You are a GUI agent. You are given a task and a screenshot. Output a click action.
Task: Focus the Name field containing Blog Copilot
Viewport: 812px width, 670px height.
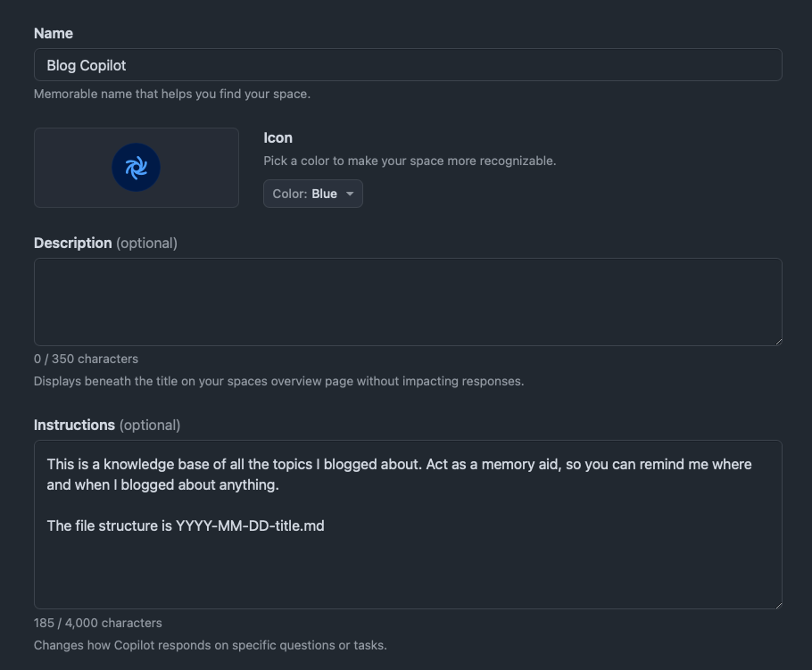408,65
